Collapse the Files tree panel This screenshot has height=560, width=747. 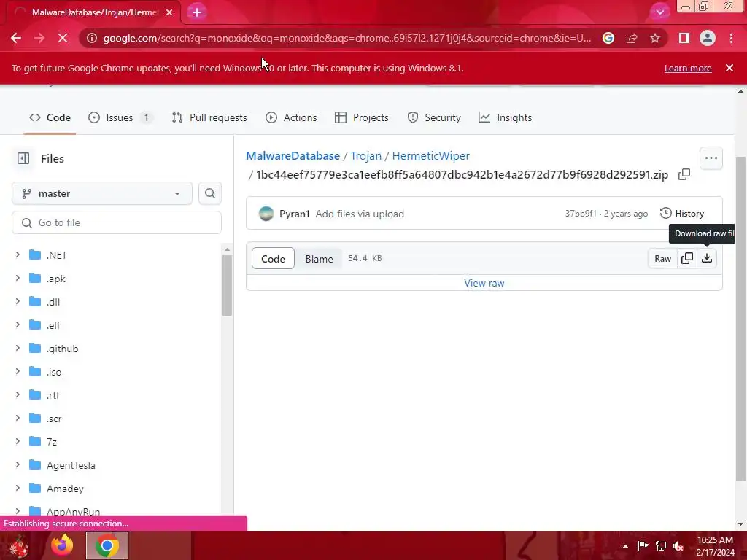[23, 158]
